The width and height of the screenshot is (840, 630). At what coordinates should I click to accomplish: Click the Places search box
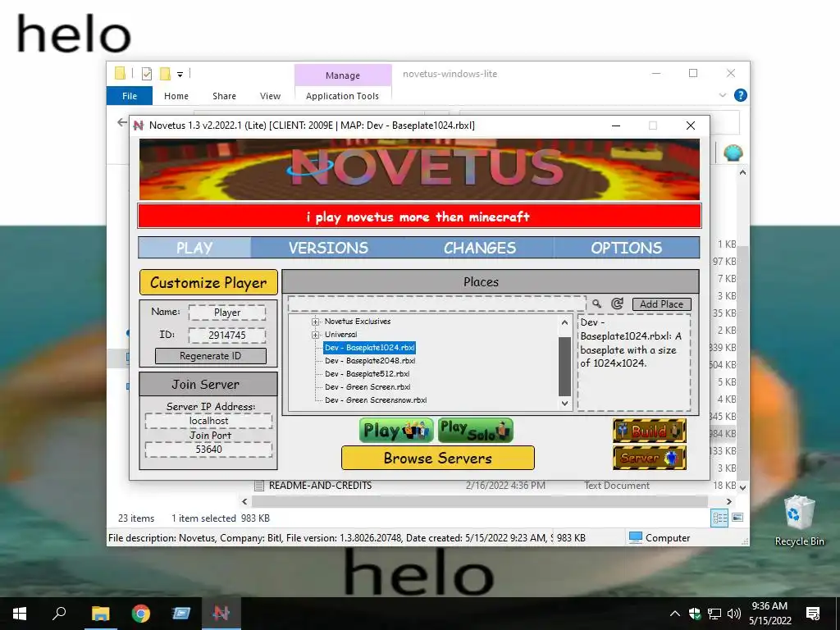point(437,304)
